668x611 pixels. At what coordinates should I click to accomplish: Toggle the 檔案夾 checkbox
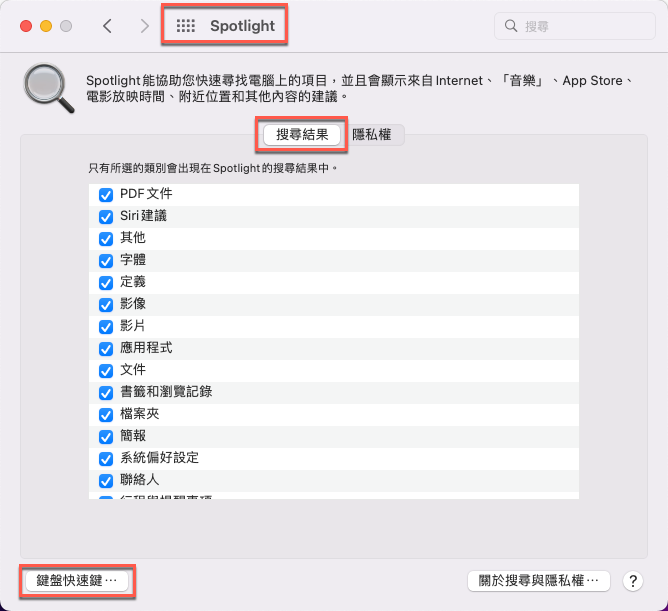pyautogui.click(x=106, y=415)
